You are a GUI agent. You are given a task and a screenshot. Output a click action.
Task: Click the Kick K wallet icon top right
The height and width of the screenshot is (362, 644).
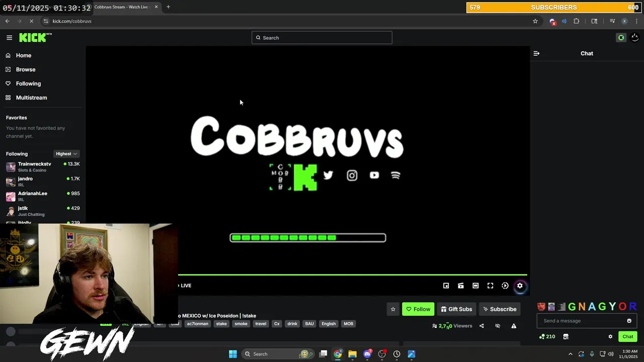(x=621, y=38)
